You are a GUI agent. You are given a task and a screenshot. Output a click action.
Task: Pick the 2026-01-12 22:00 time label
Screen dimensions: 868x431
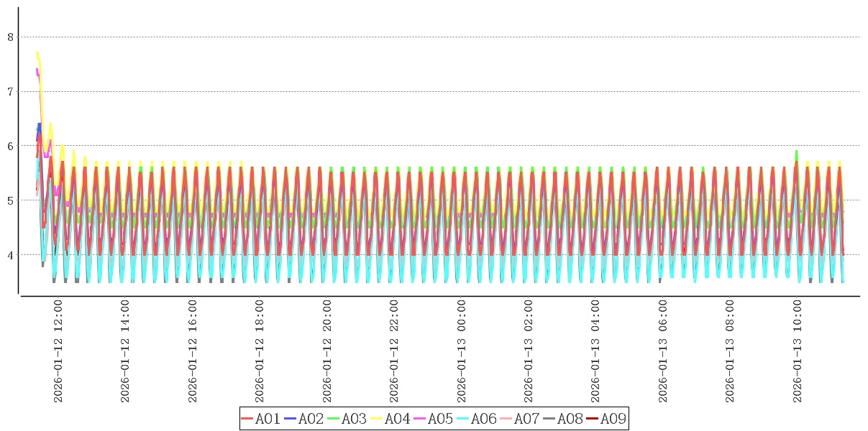[x=394, y=351]
